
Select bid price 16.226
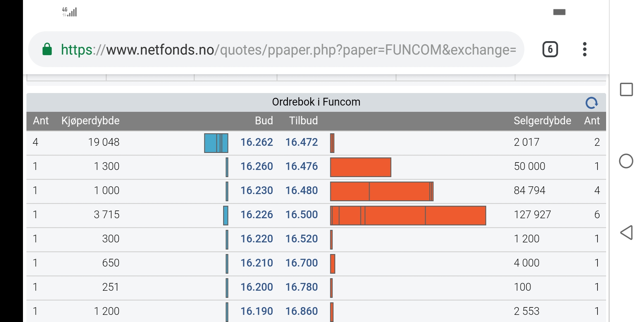pos(257,215)
